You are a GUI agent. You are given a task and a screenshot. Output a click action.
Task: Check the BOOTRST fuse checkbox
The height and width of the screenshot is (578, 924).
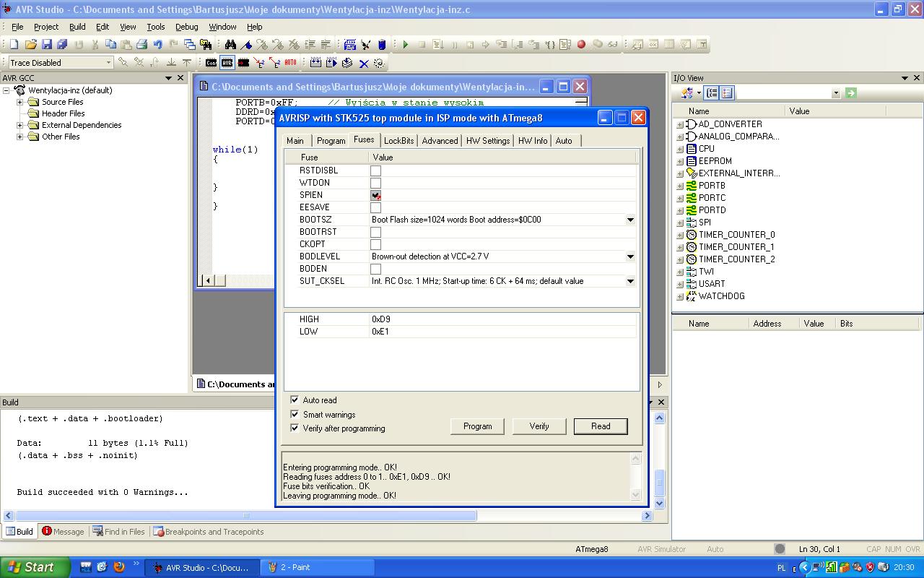(375, 232)
